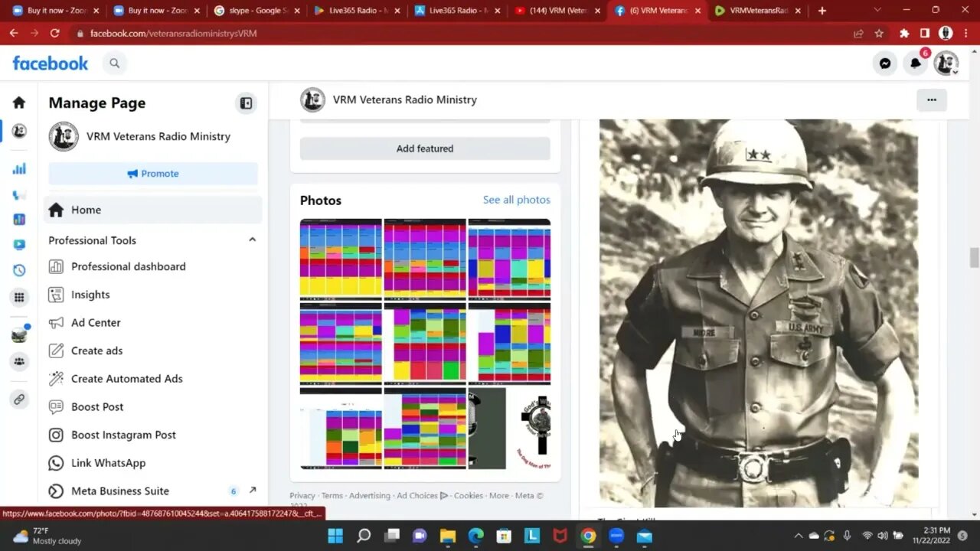Open See all photos link
The width and height of the screenshot is (980, 551).
click(x=516, y=200)
